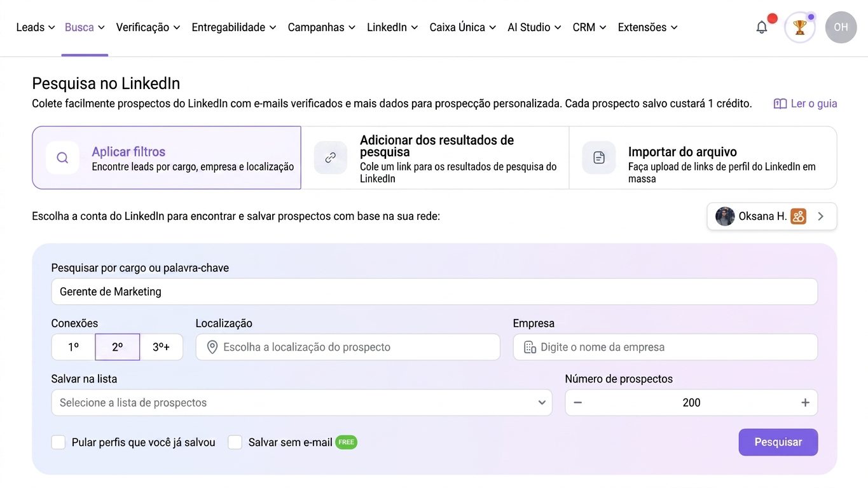Switch to Importar do arquivo tab
The height and width of the screenshot is (488, 868).
coord(703,158)
